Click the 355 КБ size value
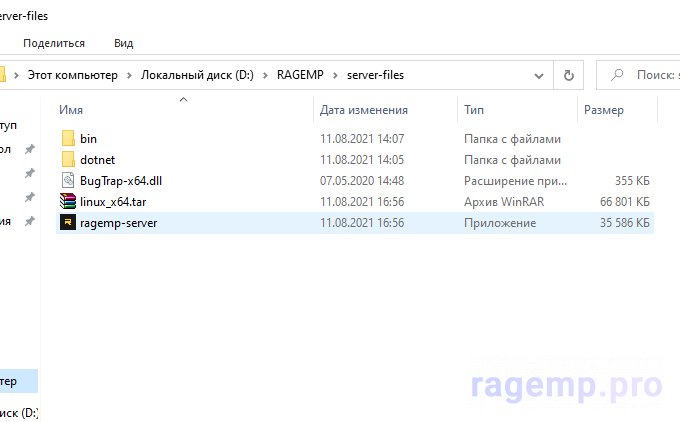This screenshot has width=680, height=422. pos(632,180)
